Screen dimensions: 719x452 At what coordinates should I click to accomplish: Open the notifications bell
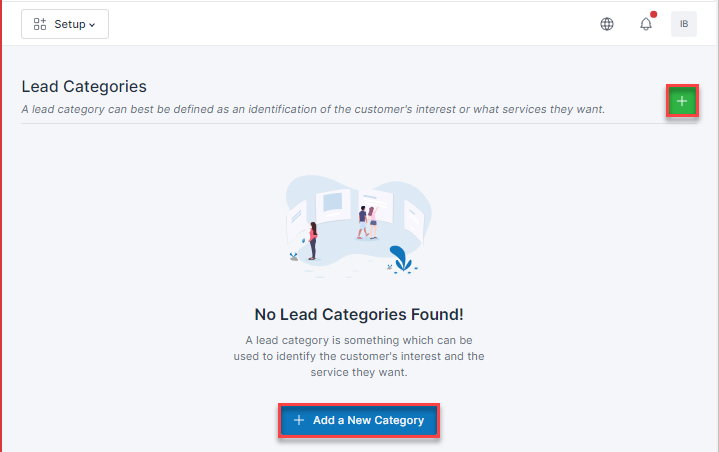pyautogui.click(x=646, y=24)
